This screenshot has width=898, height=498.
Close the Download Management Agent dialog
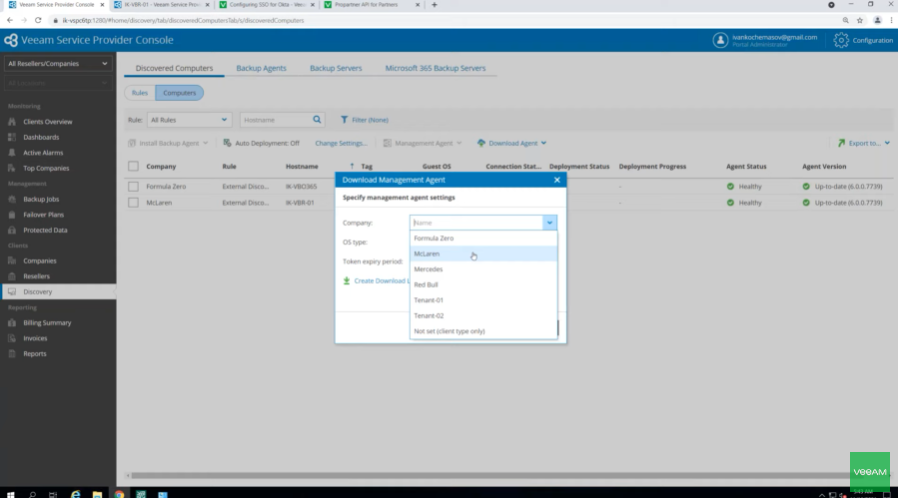[x=557, y=180]
